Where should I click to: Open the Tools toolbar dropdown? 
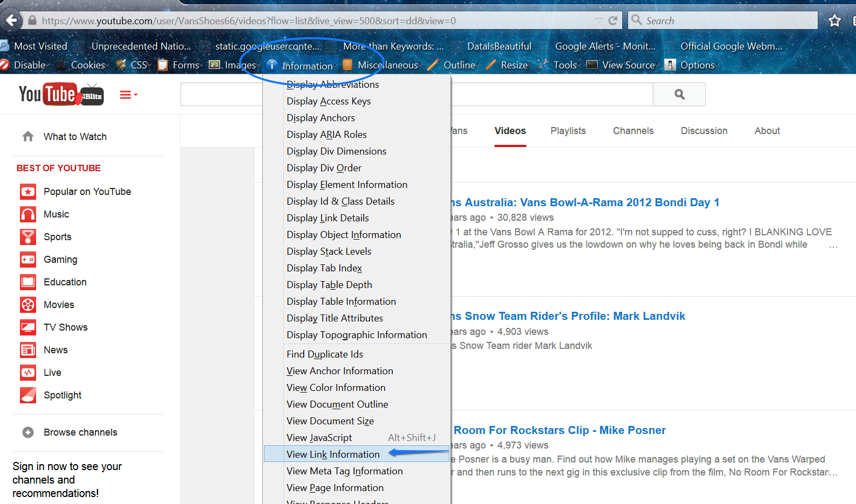559,65
